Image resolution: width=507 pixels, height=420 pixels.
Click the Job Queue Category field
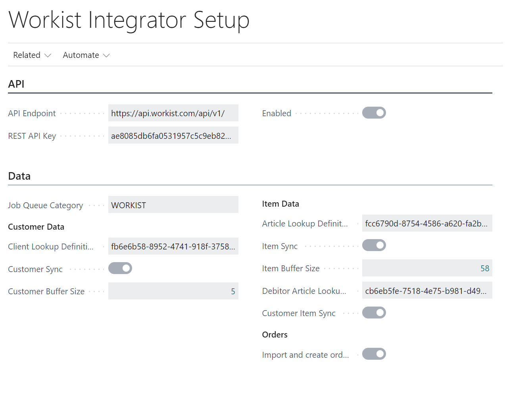click(x=173, y=205)
